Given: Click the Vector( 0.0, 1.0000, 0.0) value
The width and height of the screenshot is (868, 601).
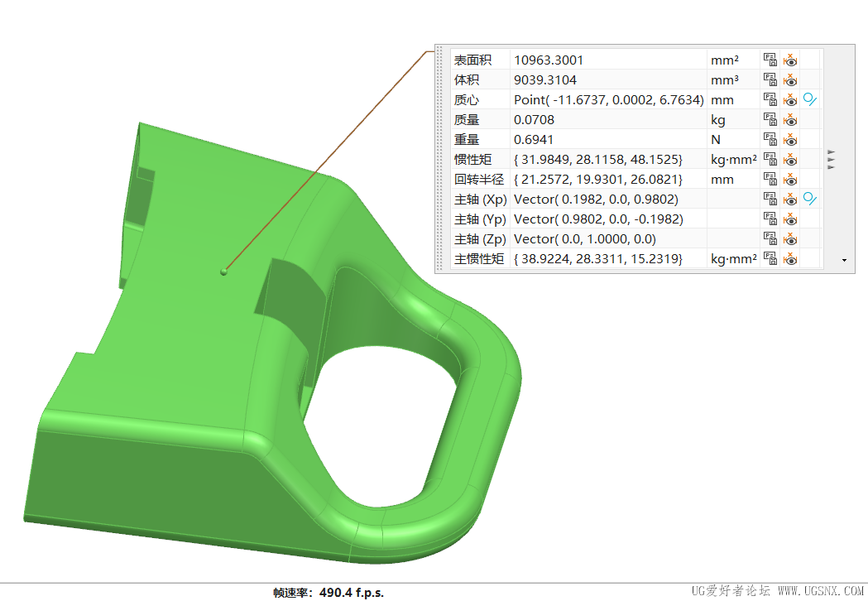Looking at the screenshot, I should pos(585,238).
